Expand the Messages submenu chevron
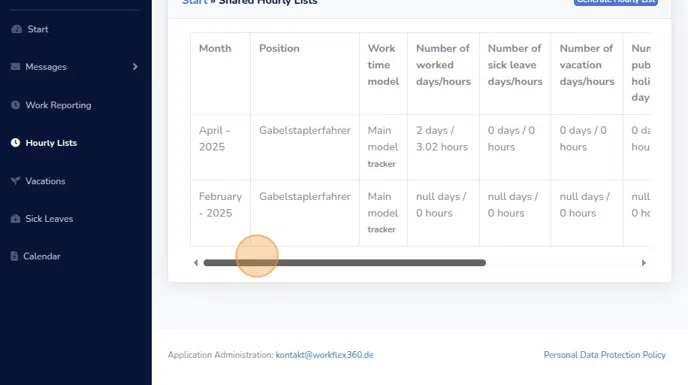 pos(135,67)
